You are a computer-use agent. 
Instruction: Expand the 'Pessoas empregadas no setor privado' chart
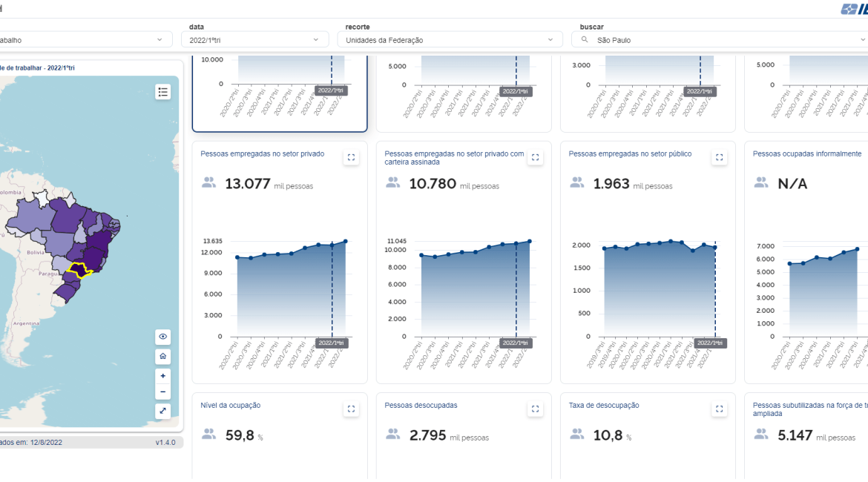coord(351,157)
